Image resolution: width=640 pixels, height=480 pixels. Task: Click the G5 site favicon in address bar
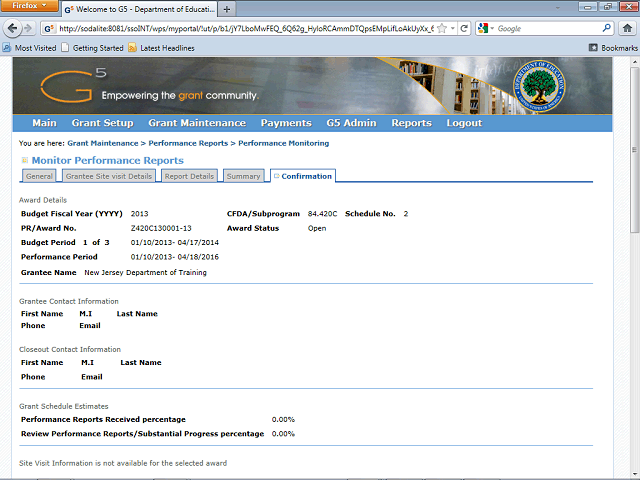coord(49,29)
